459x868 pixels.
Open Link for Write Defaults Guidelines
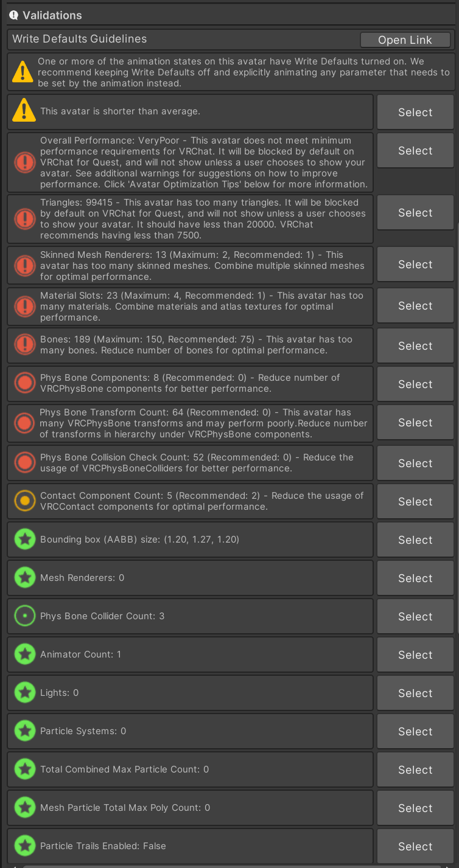[405, 40]
